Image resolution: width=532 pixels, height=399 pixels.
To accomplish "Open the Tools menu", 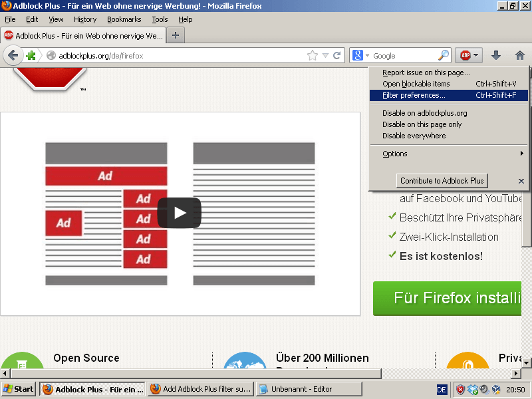I will [x=160, y=19].
